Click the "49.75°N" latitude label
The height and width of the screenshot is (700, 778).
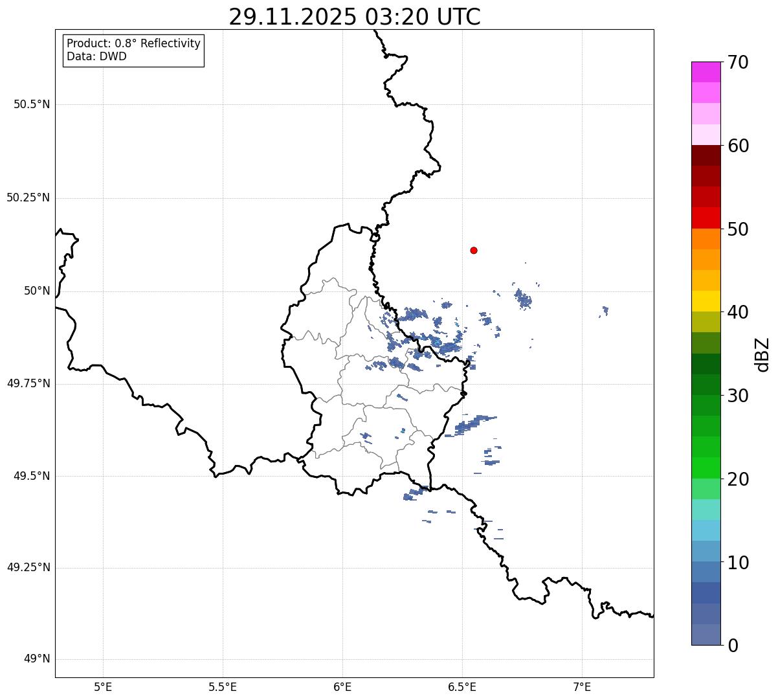(x=28, y=383)
